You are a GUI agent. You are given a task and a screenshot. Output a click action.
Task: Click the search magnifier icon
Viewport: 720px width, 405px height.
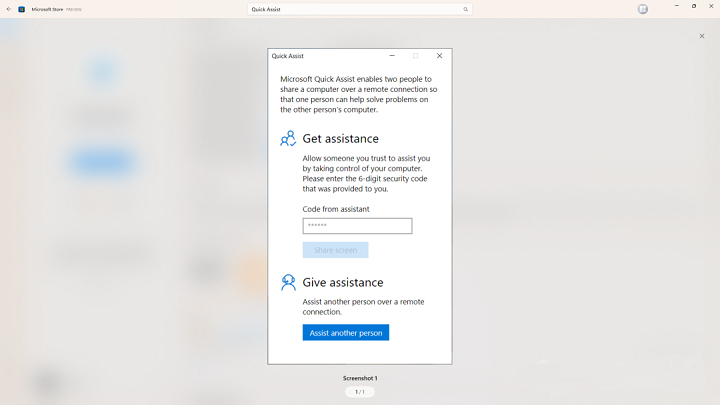466,9
